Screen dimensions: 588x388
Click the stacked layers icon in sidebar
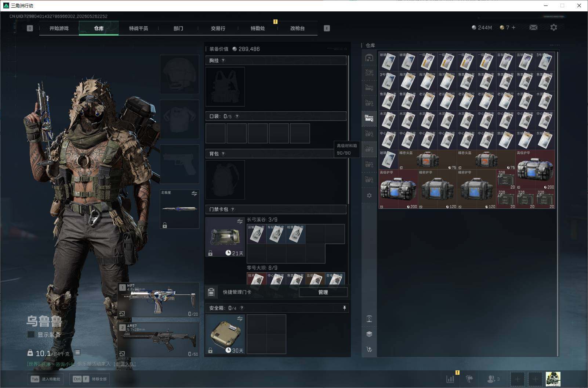pos(369,334)
